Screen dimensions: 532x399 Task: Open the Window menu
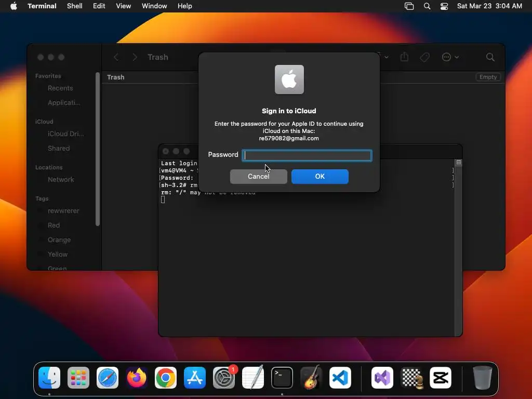pyautogui.click(x=154, y=6)
